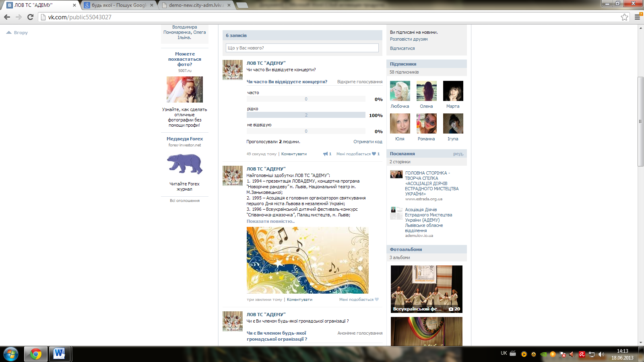This screenshot has height=362, width=644.
Task: Open Медведи Forex ad link
Action: click(185, 139)
